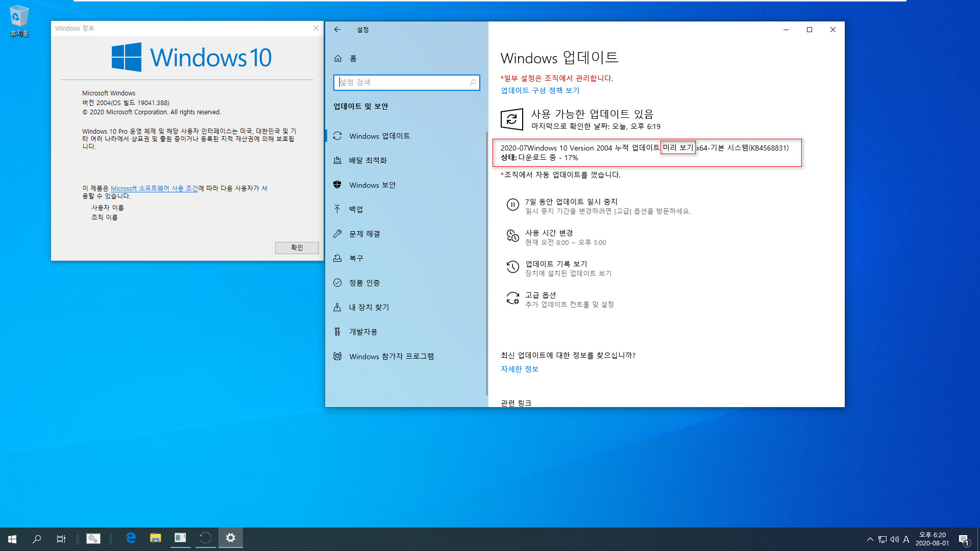Viewport: 980px width, 551px height.
Task: Click the search magnifier in settings search
Action: pos(473,82)
